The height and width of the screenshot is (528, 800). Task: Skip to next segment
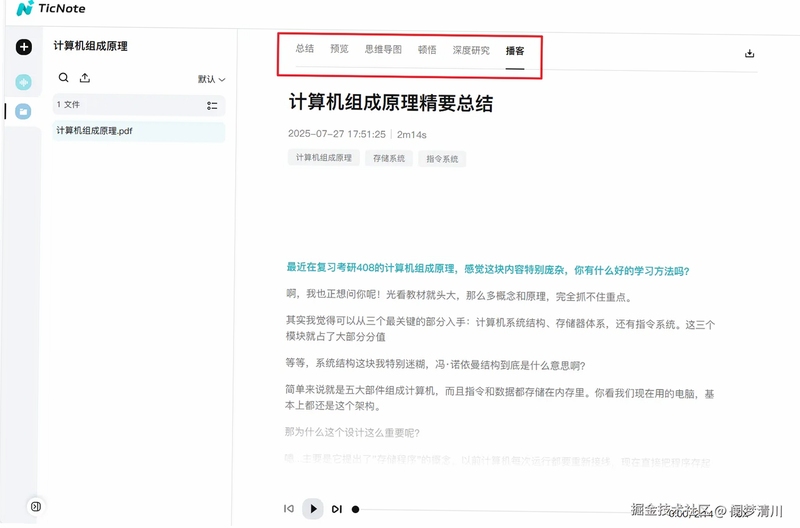337,509
